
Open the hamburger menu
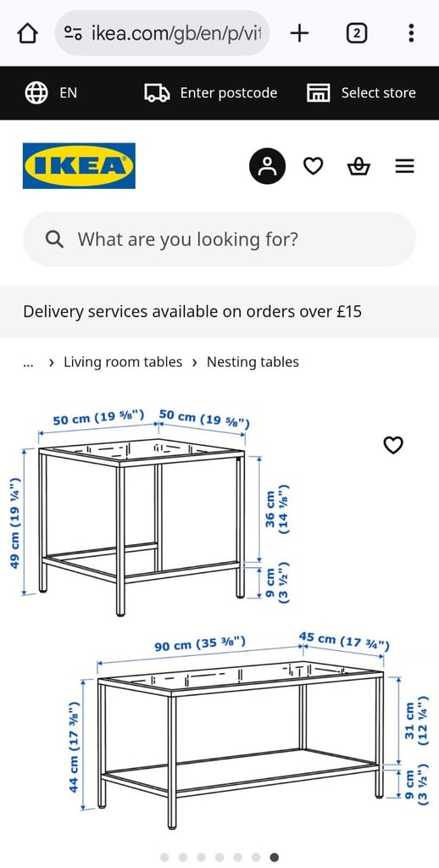[x=405, y=165]
